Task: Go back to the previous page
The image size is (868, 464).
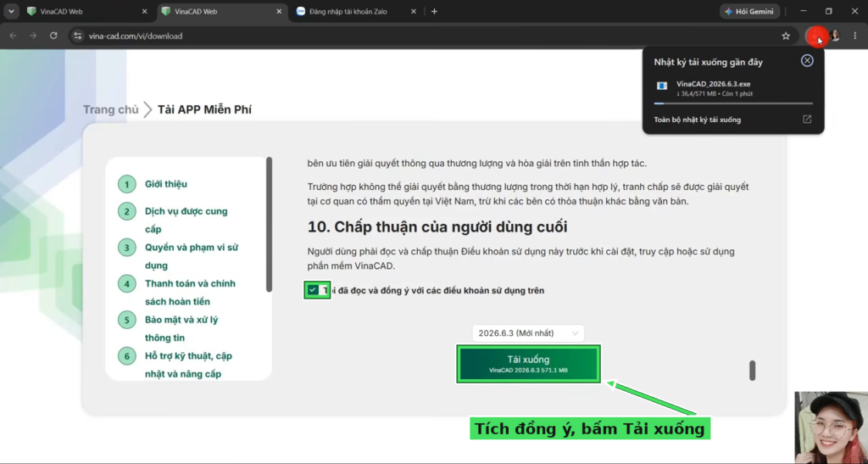Action: point(14,36)
